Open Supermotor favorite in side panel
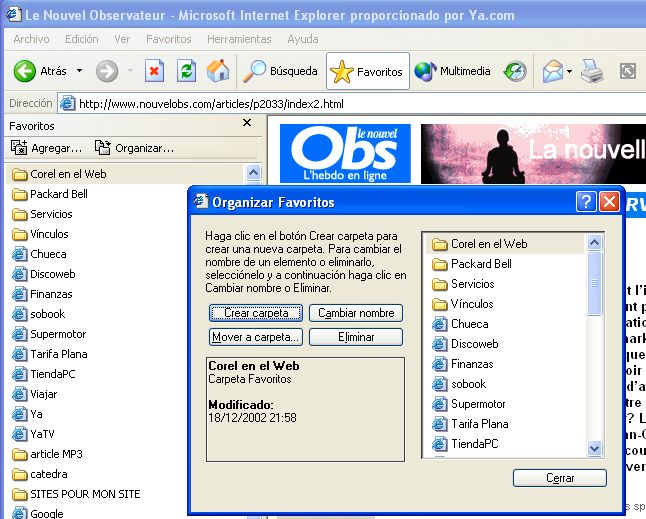The height and width of the screenshot is (519, 646). point(49,334)
